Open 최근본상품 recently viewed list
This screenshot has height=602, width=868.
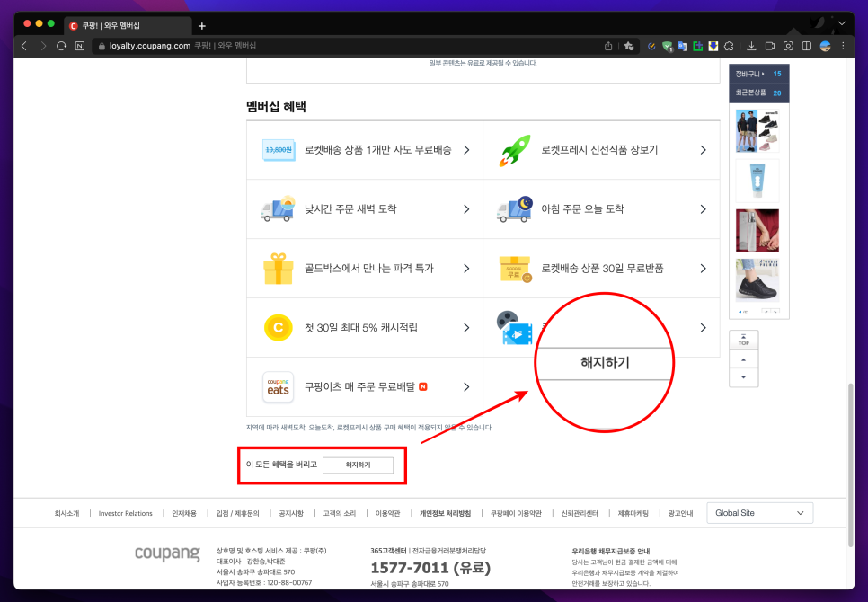click(x=759, y=93)
